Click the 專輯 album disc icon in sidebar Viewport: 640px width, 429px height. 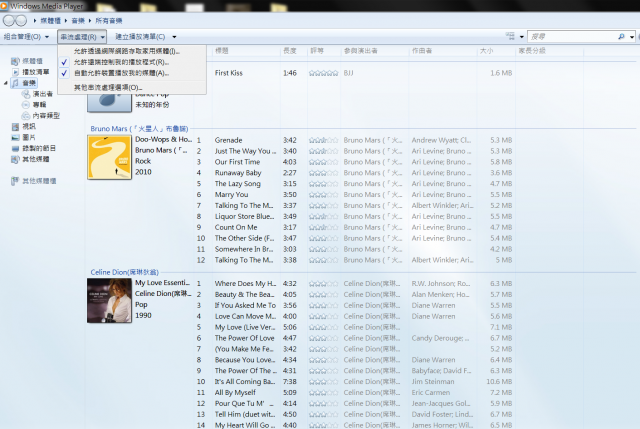click(26, 105)
